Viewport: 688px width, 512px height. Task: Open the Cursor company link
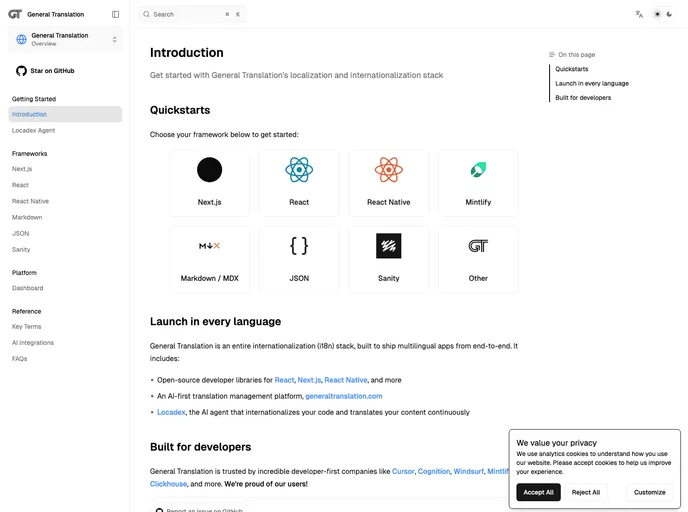[403, 471]
